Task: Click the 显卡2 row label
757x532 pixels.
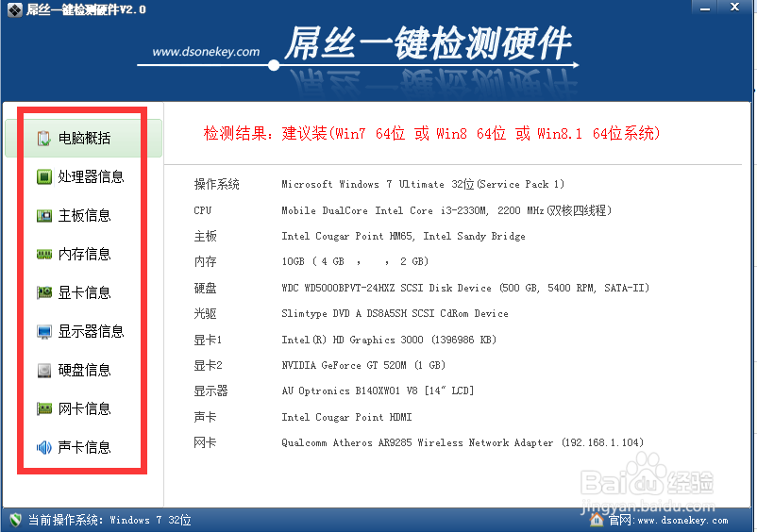Action: (x=208, y=365)
